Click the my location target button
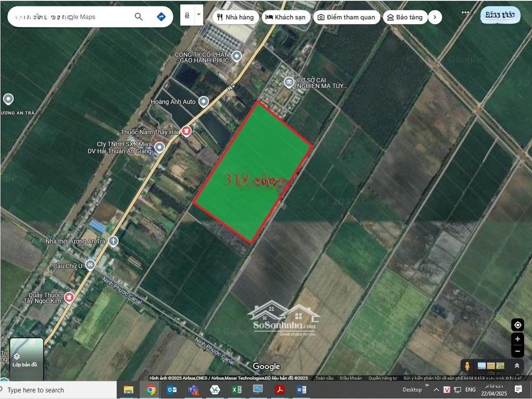This screenshot has width=532, height=399. (x=517, y=325)
